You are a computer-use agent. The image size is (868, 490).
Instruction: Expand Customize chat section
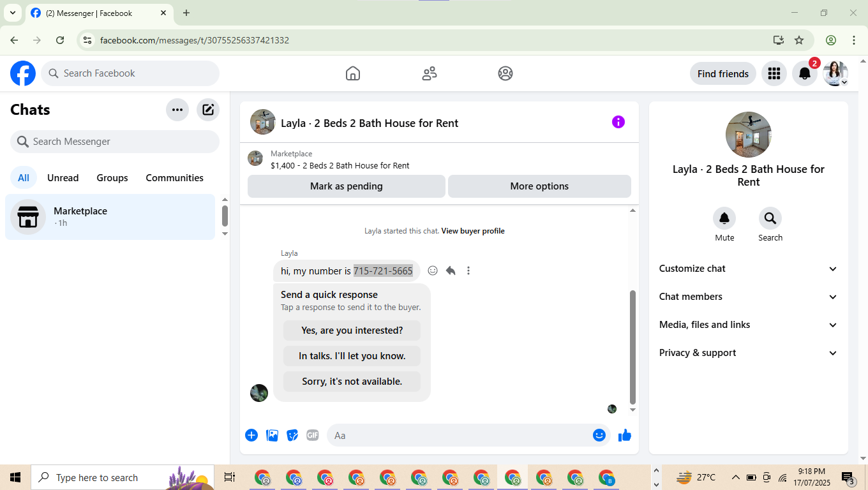(x=749, y=269)
